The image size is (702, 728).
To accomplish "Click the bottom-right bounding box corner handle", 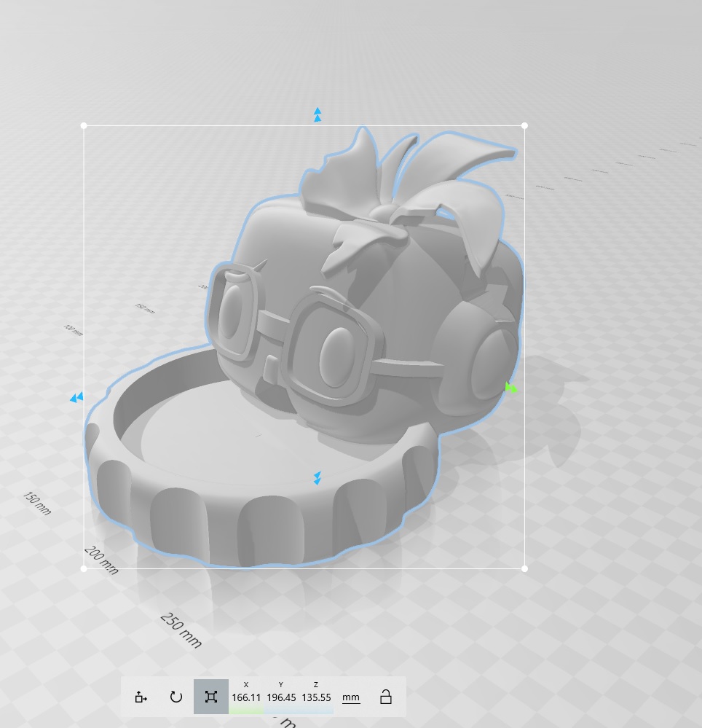I will tap(524, 568).
